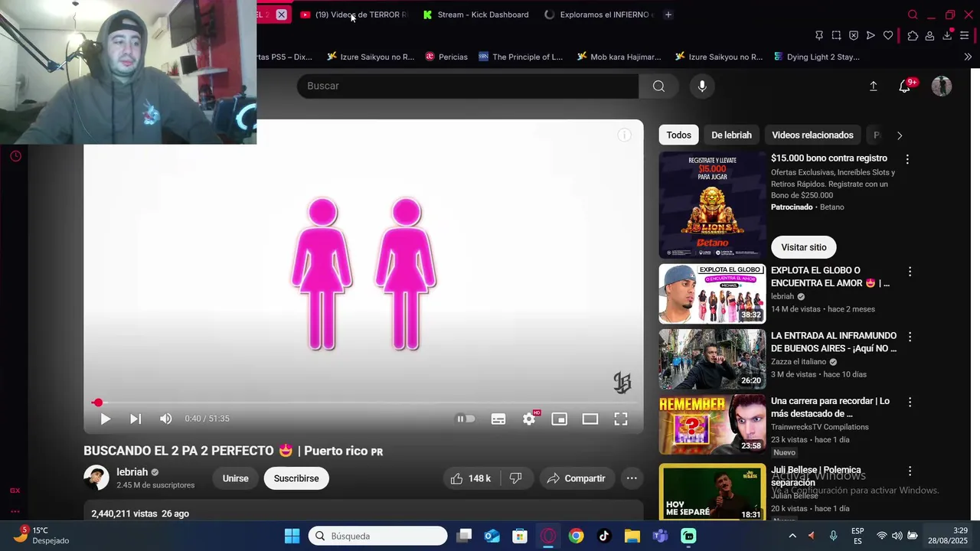The width and height of the screenshot is (980, 551).
Task: Open browser downloads icon
Action: point(947,35)
